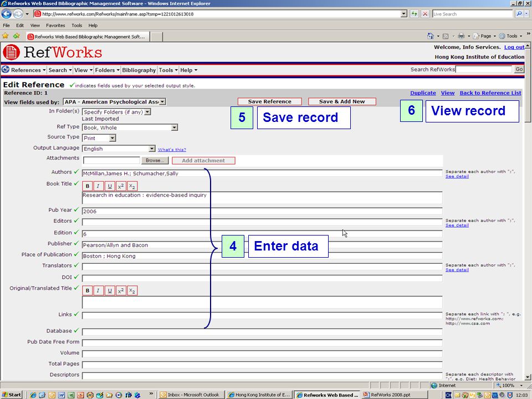Click the Add to Favorites icon

(x=16, y=36)
